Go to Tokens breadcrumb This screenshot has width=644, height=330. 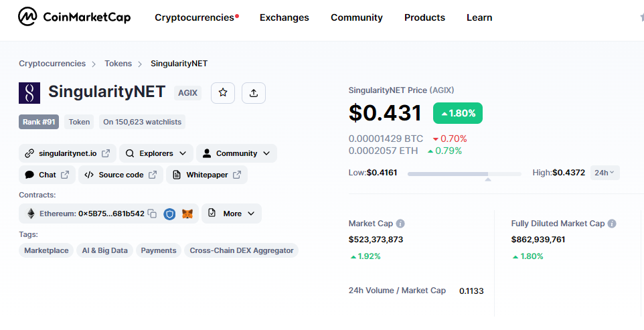[118, 63]
